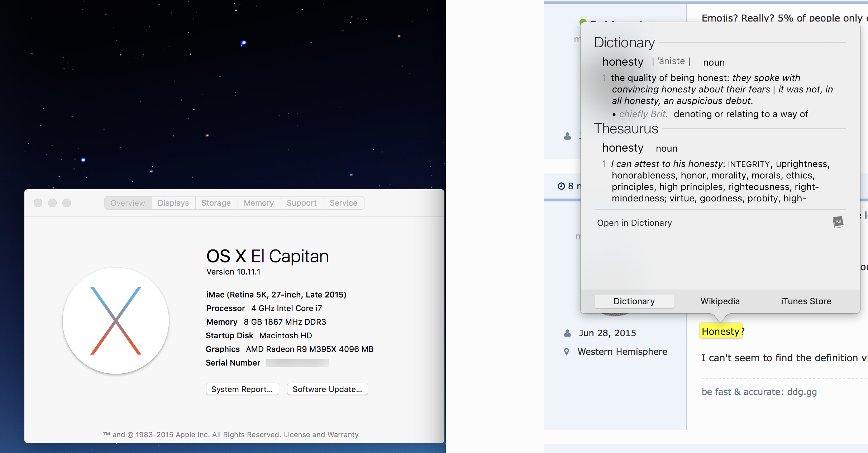Select the Dictionary lookup source tab
868x453 pixels.
point(634,301)
